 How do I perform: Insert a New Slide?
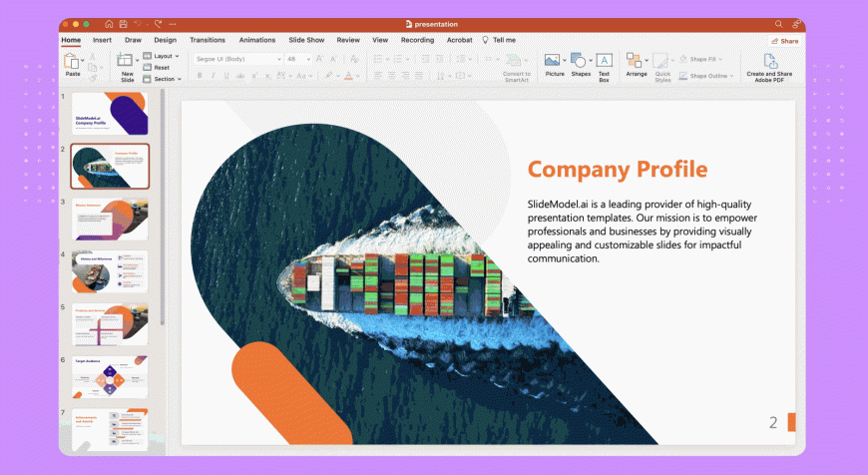coord(127,62)
